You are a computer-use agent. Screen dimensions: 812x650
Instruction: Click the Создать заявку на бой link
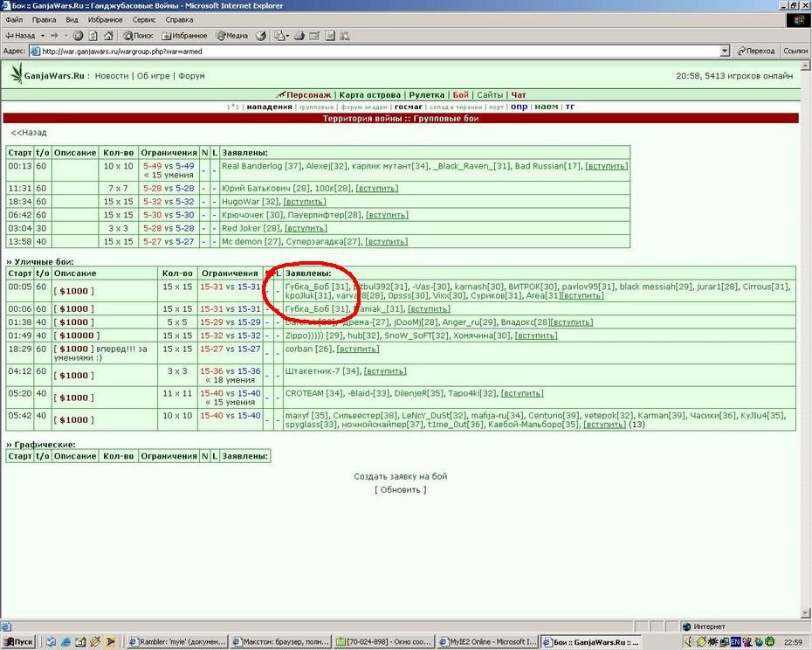point(400,476)
